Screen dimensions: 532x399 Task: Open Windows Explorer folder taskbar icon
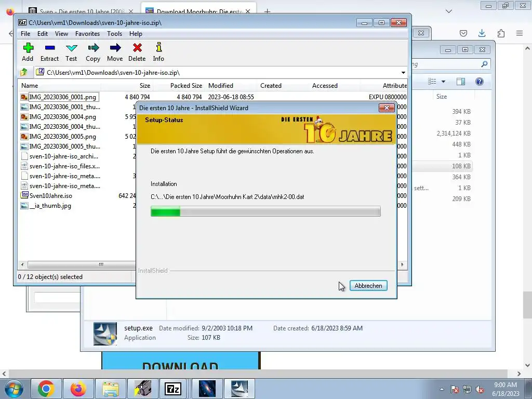[111, 389]
